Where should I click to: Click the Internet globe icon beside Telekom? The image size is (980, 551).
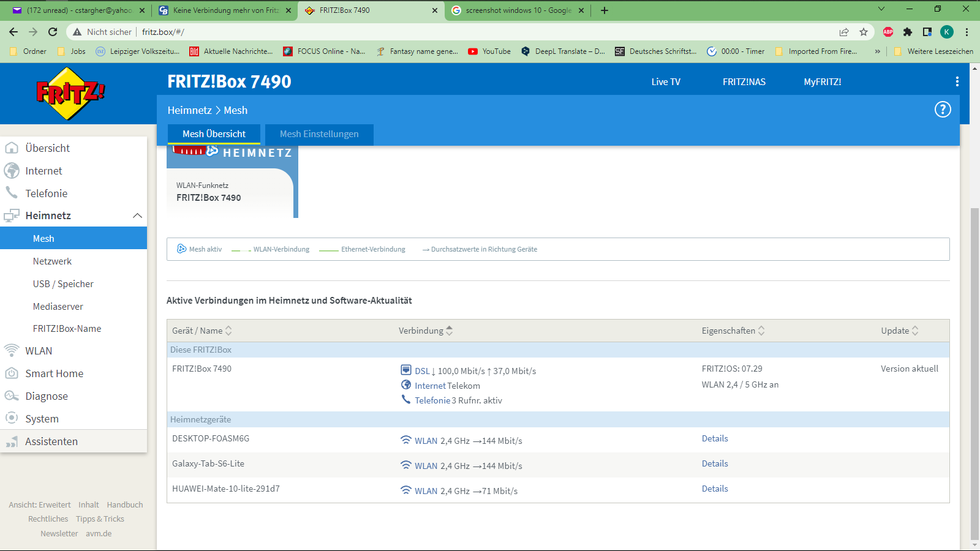point(405,384)
